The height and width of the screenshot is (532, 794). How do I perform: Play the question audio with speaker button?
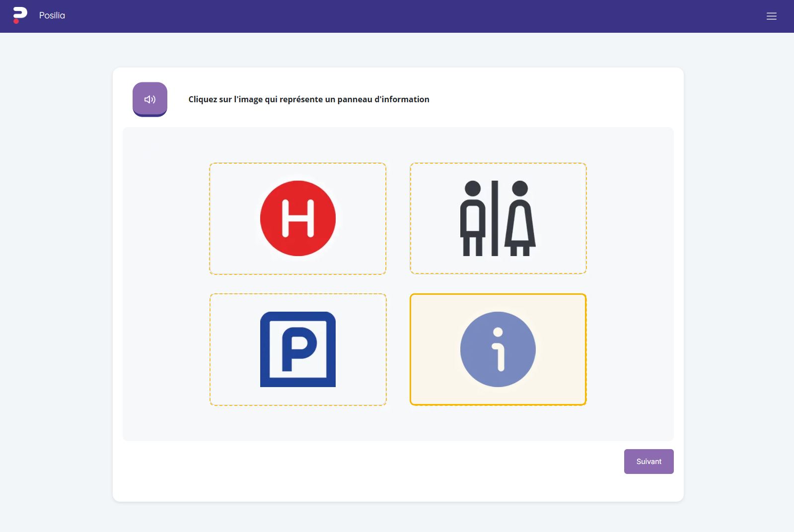[x=150, y=99]
